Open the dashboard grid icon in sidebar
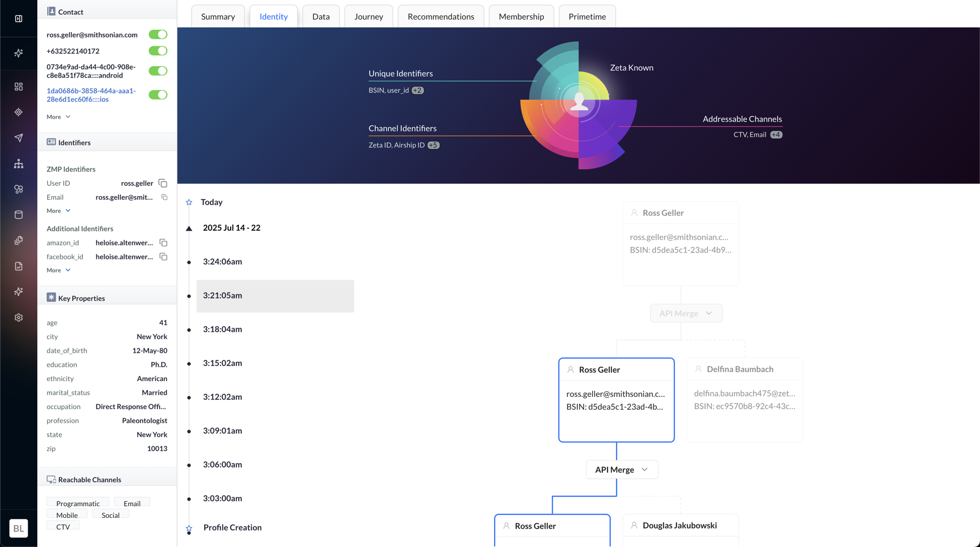980x547 pixels. click(19, 87)
